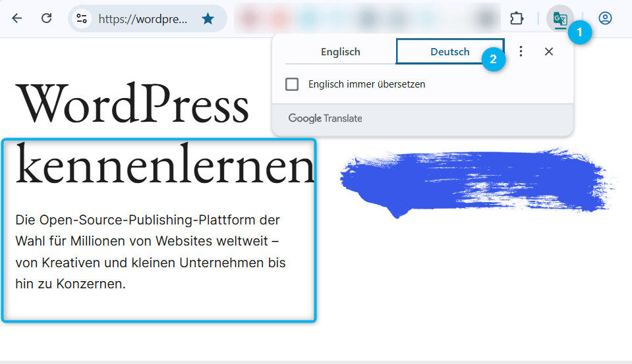632x364 pixels.
Task: Click the "kennenlernen" heading word
Action: [165, 166]
